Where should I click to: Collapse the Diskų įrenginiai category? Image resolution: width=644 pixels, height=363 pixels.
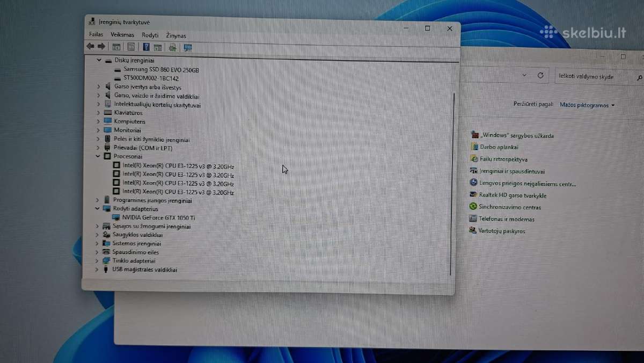[99, 60]
